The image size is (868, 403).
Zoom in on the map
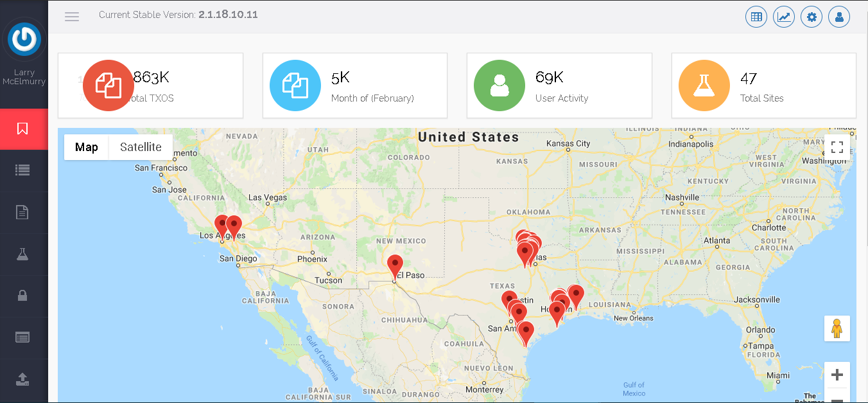(837, 375)
